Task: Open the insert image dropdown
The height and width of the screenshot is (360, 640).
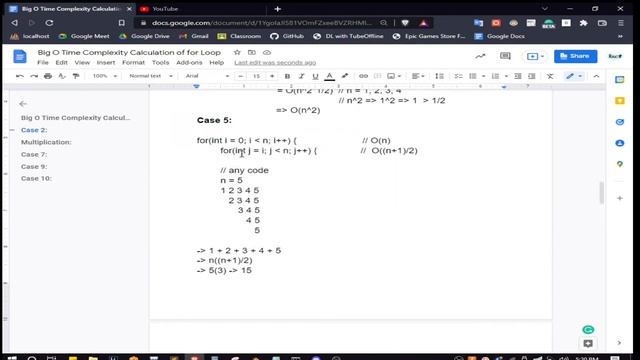Action: coord(394,76)
